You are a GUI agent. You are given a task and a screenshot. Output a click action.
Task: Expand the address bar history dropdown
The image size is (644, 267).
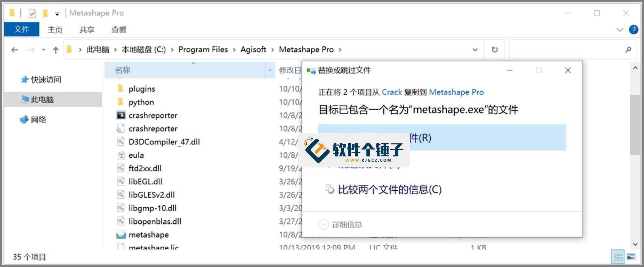[x=475, y=50]
